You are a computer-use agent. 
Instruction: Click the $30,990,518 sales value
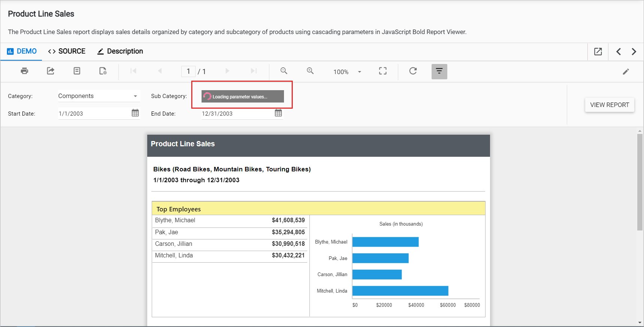(x=288, y=244)
